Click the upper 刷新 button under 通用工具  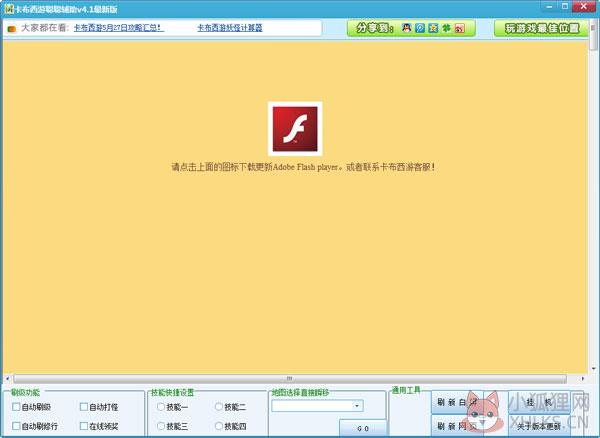[457, 402]
